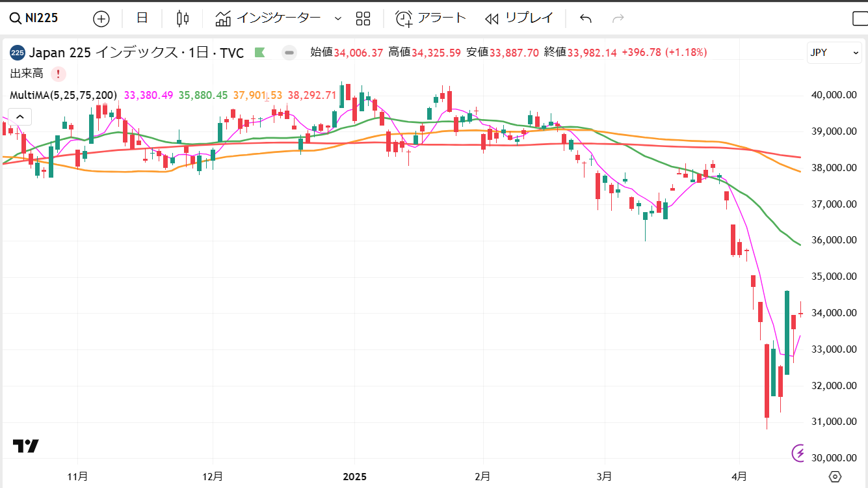Select the fullscreen rectangle icon at top right
868x488 pixels.
[x=860, y=18]
